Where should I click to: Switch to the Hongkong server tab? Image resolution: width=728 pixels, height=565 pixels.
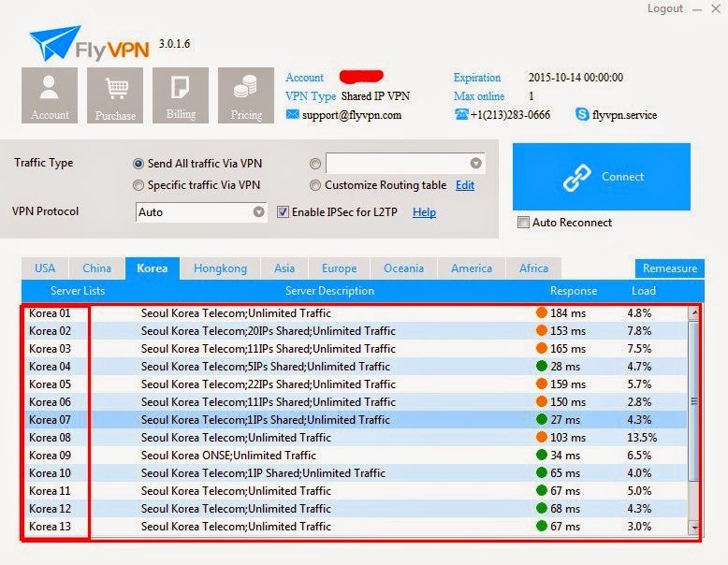coord(220,268)
